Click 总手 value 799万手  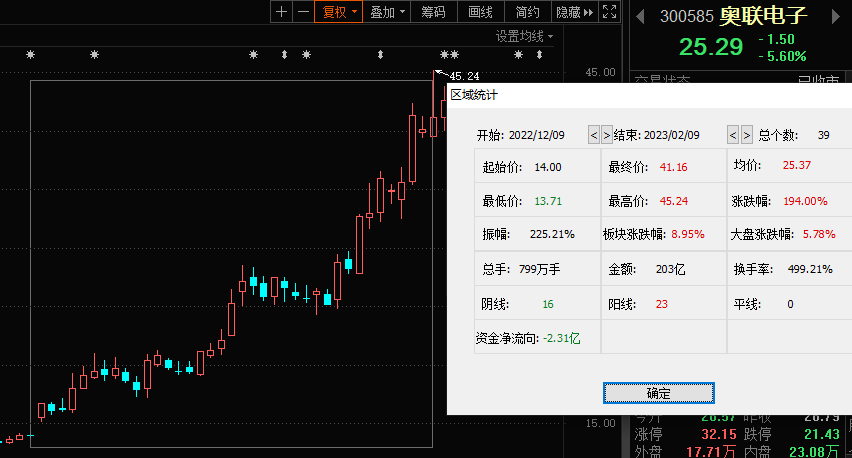(539, 269)
